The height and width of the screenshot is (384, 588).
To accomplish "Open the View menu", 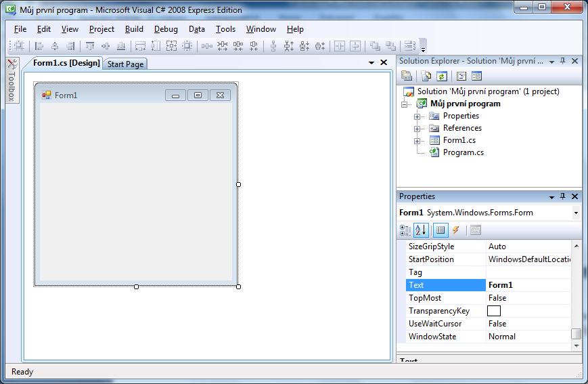I will (70, 29).
